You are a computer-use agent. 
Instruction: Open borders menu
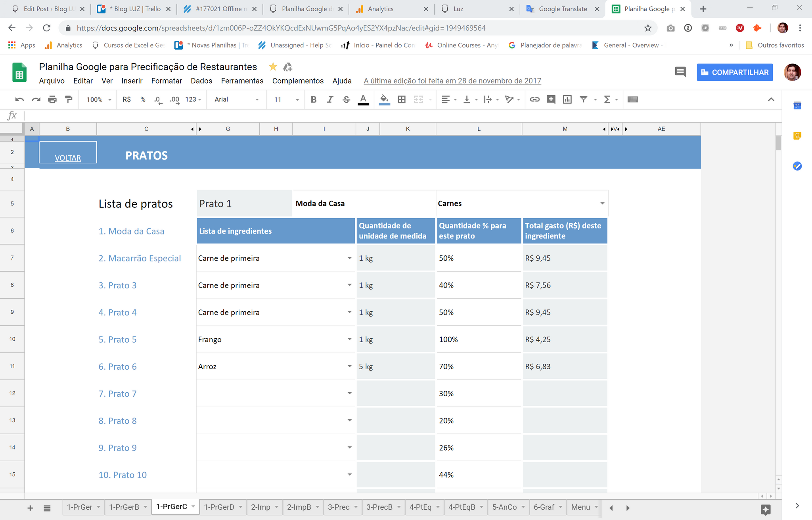click(402, 100)
